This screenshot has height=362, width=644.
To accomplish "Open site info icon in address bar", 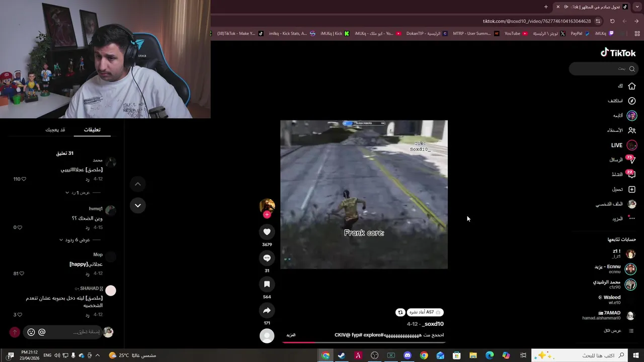I will coord(598,21).
